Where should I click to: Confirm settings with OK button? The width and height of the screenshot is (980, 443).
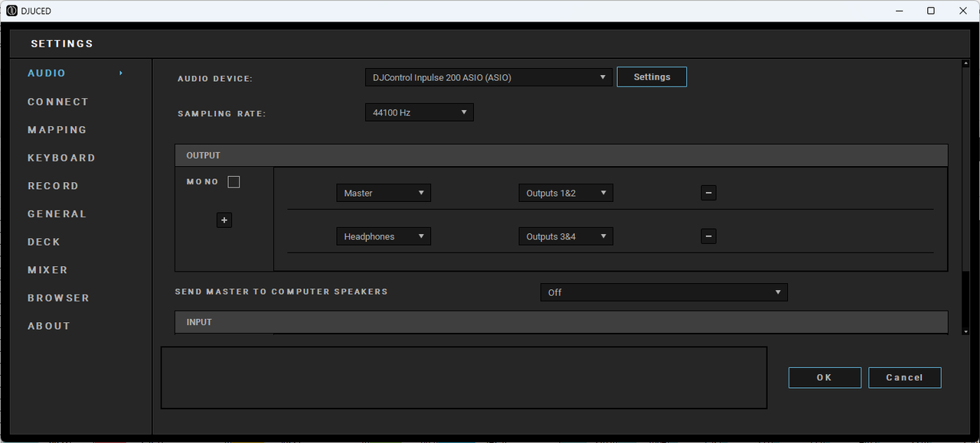(825, 377)
